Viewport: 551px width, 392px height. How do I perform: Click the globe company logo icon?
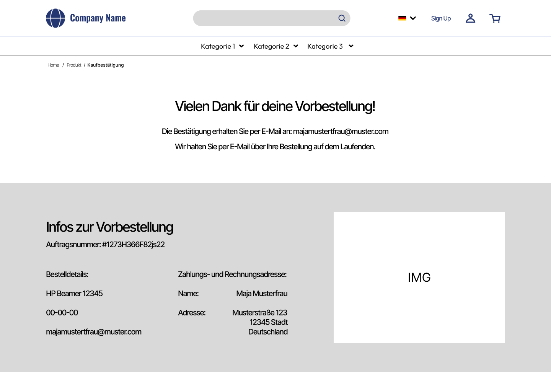[55, 18]
